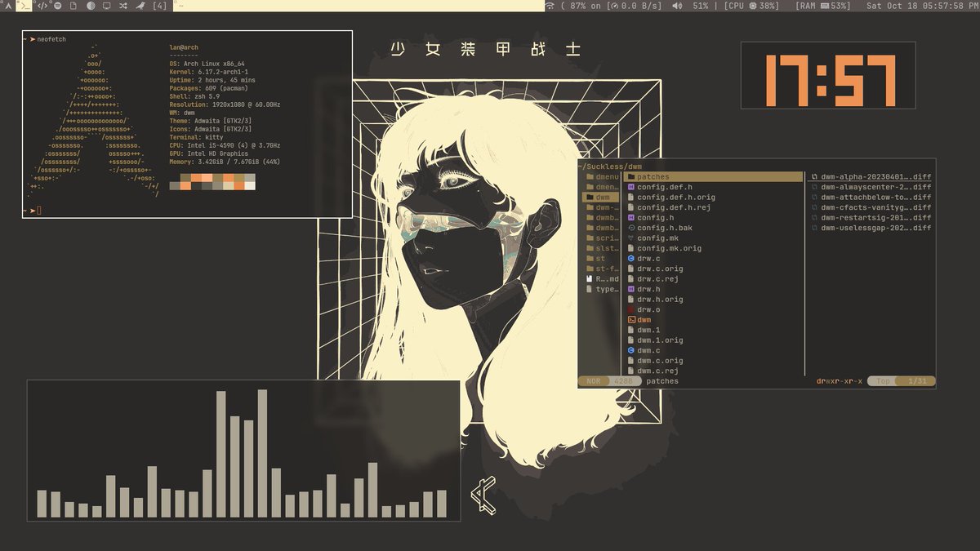Image resolution: width=980 pixels, height=551 pixels.
Task: Click the config.h.bak backup icon
Action: [631, 228]
